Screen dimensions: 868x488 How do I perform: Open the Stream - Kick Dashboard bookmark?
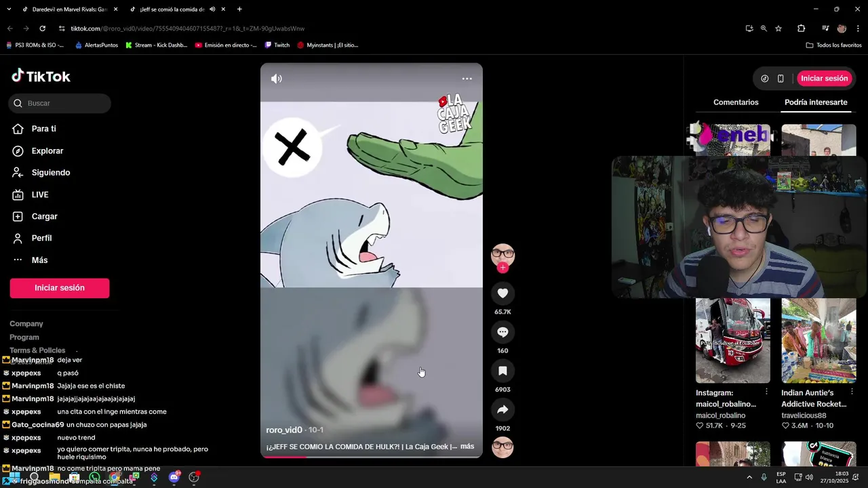156,45
